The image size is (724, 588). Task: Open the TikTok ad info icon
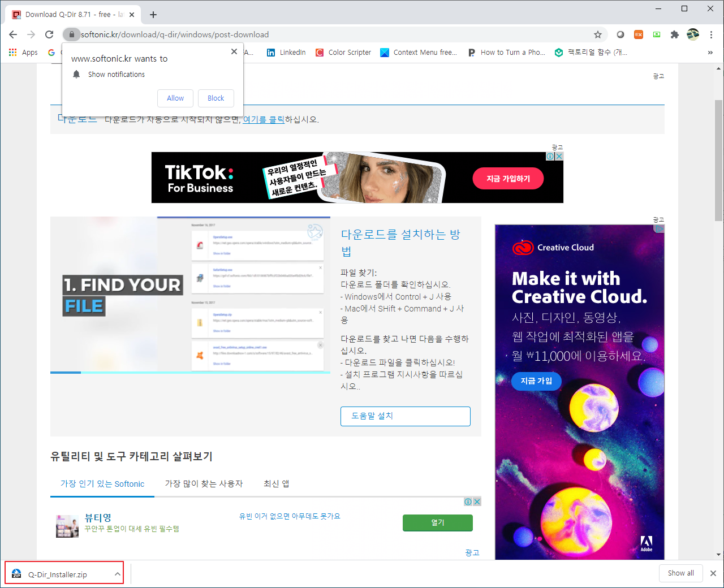550,156
